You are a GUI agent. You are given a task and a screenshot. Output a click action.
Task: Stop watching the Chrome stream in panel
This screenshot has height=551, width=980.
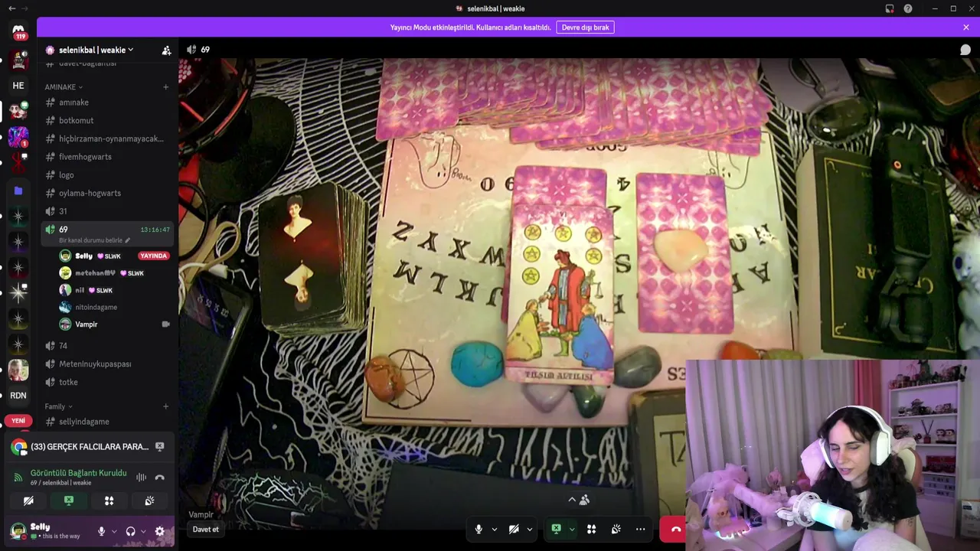point(159,446)
